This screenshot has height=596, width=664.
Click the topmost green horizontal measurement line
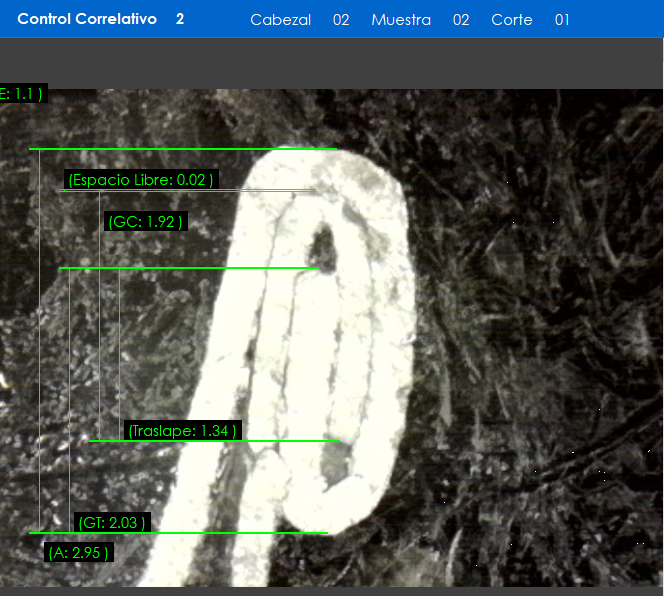pyautogui.click(x=180, y=149)
